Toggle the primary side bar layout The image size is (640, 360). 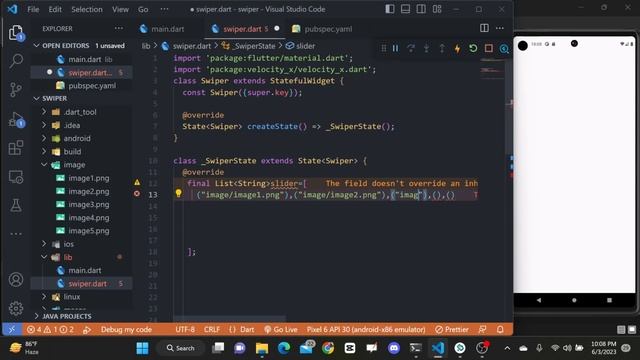pyautogui.click(x=390, y=9)
